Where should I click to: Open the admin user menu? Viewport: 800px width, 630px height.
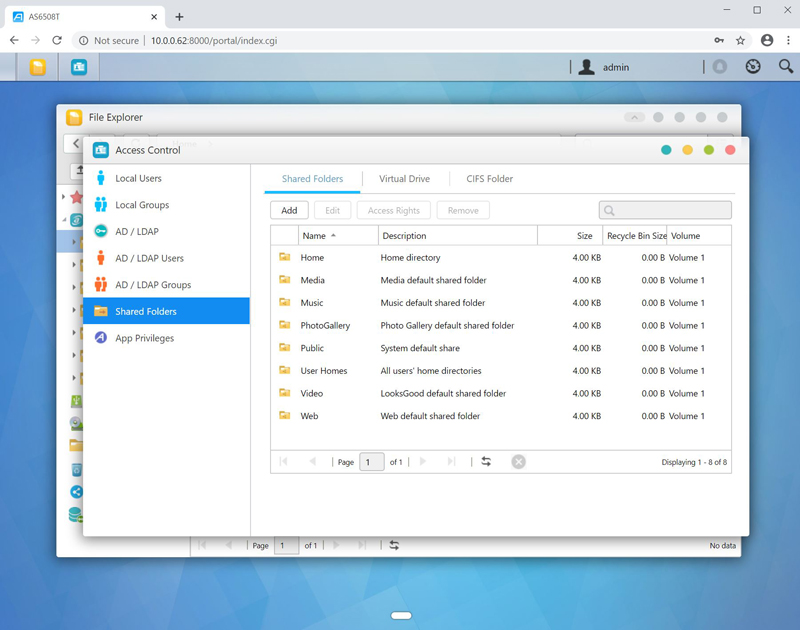coord(604,67)
